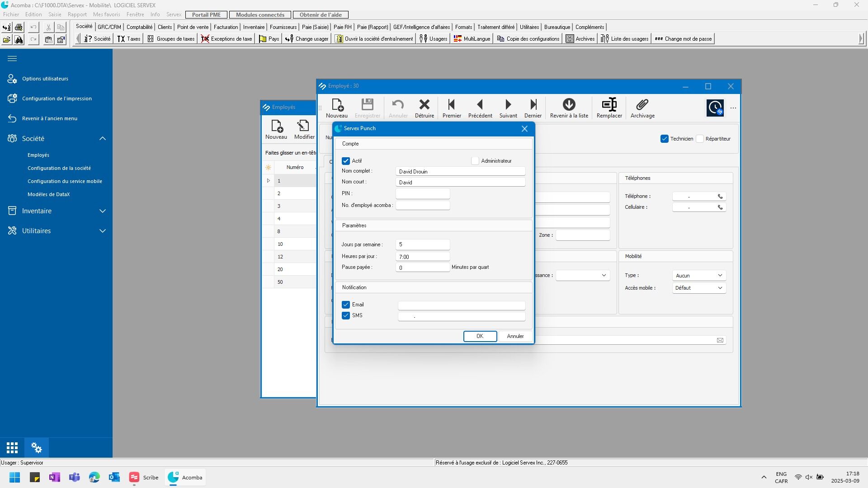868x488 pixels.
Task: Click the Téléphone dial icon
Action: tap(720, 197)
